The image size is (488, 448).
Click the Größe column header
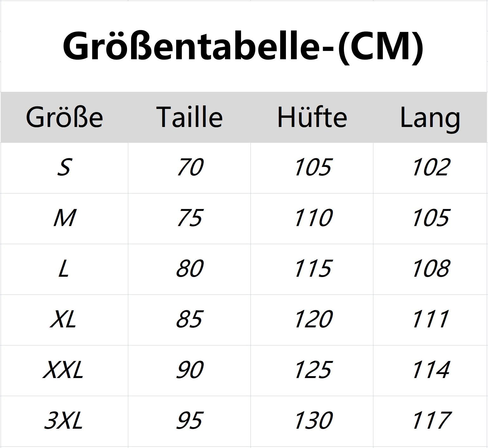coord(64,117)
